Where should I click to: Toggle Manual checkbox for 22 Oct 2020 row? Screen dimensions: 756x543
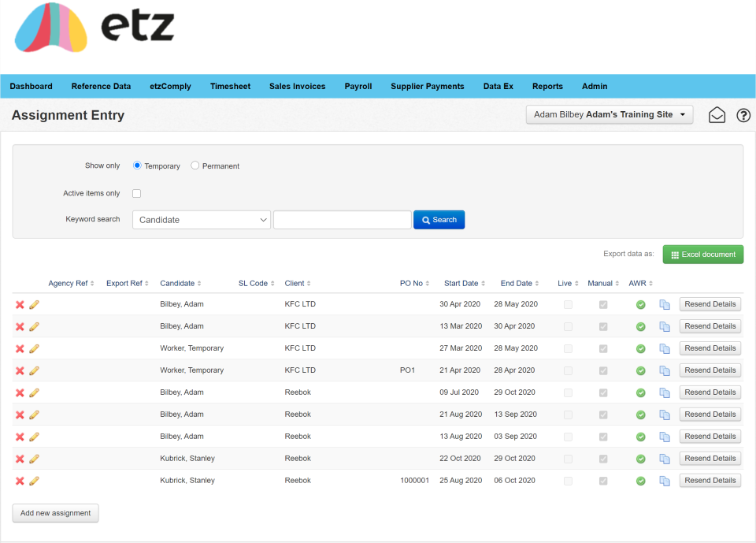pyautogui.click(x=603, y=459)
